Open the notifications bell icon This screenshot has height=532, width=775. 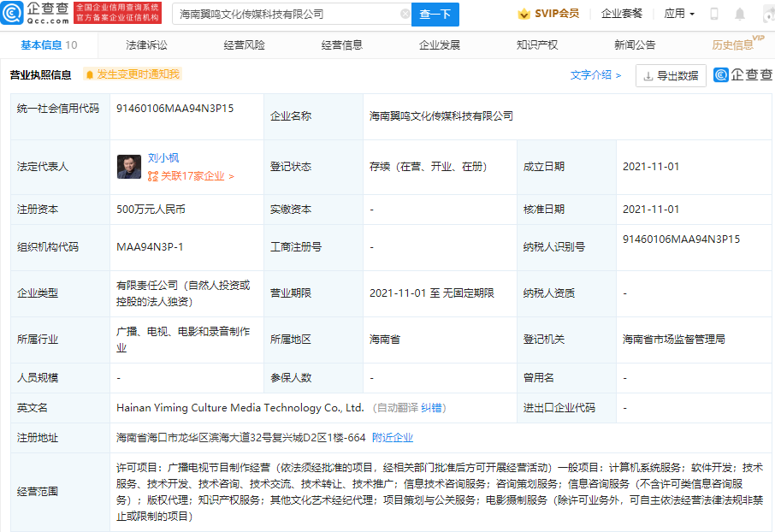740,15
